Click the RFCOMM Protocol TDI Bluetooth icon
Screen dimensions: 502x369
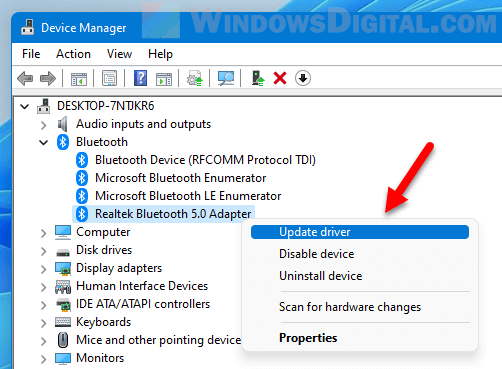point(82,160)
